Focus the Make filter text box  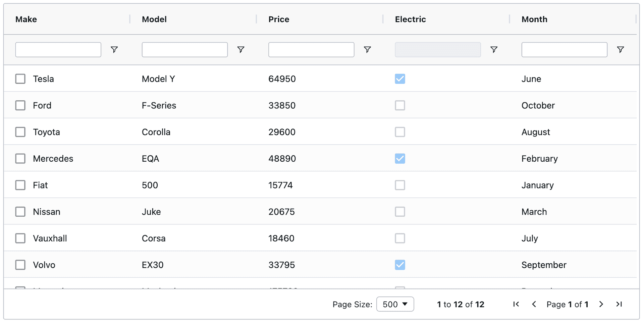click(x=58, y=50)
